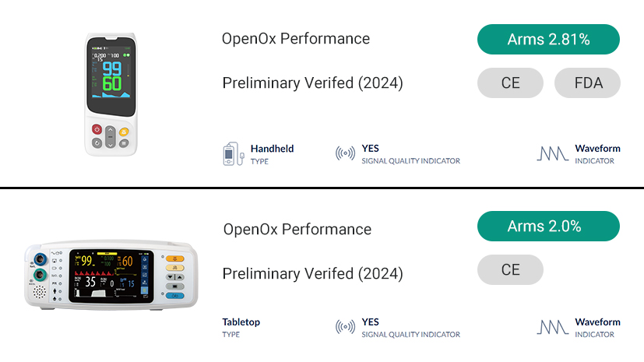The height and width of the screenshot is (362, 644).
Task: Click signal quality icon for the tabletop monitor
Action: click(345, 328)
